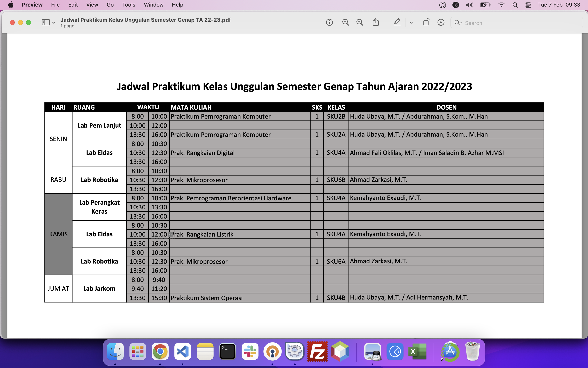Open the Window menu
The image size is (588, 368).
coord(154,5)
